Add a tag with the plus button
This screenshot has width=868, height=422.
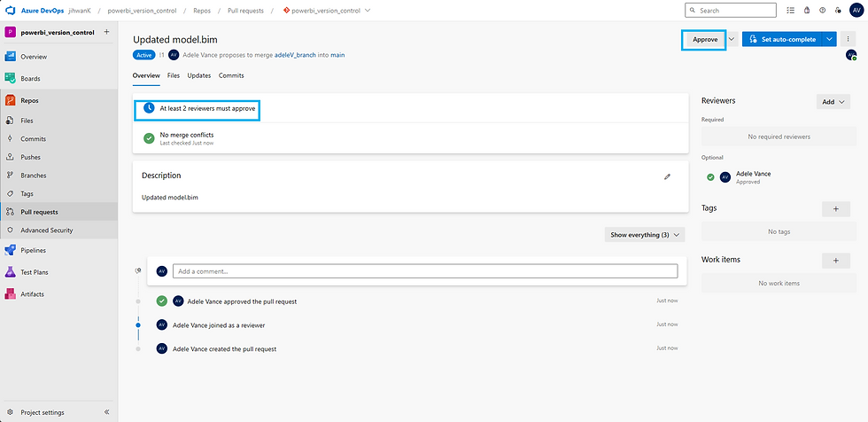pyautogui.click(x=836, y=209)
